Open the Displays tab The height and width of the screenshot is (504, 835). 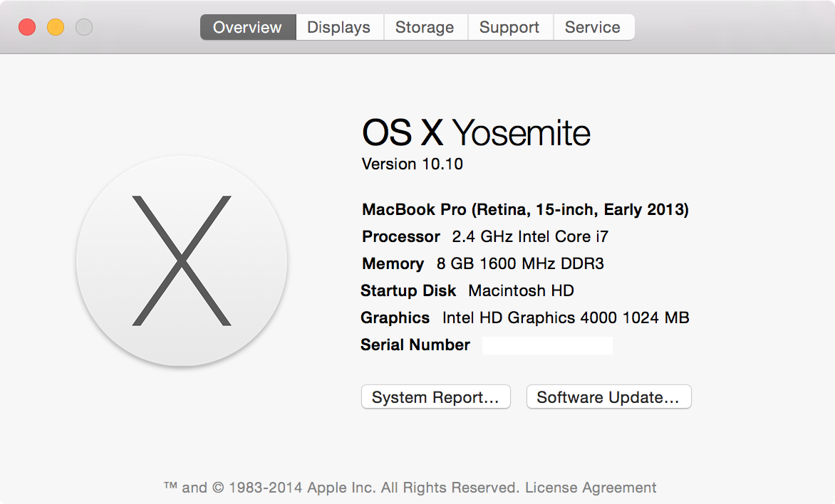339,27
